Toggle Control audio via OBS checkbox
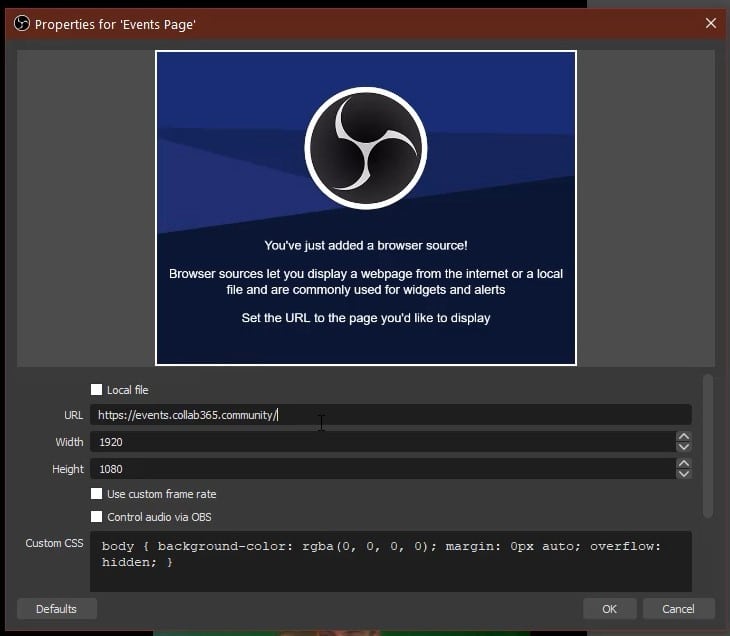This screenshot has width=730, height=636. pyautogui.click(x=96, y=516)
